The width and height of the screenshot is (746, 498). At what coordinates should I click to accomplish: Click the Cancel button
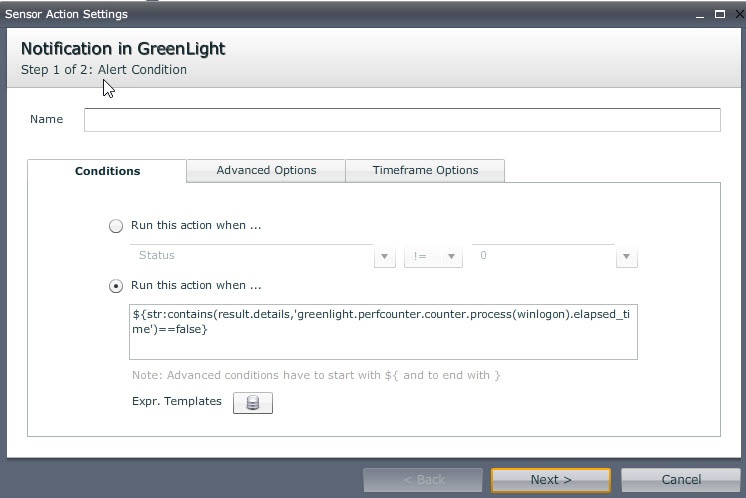tap(681, 480)
